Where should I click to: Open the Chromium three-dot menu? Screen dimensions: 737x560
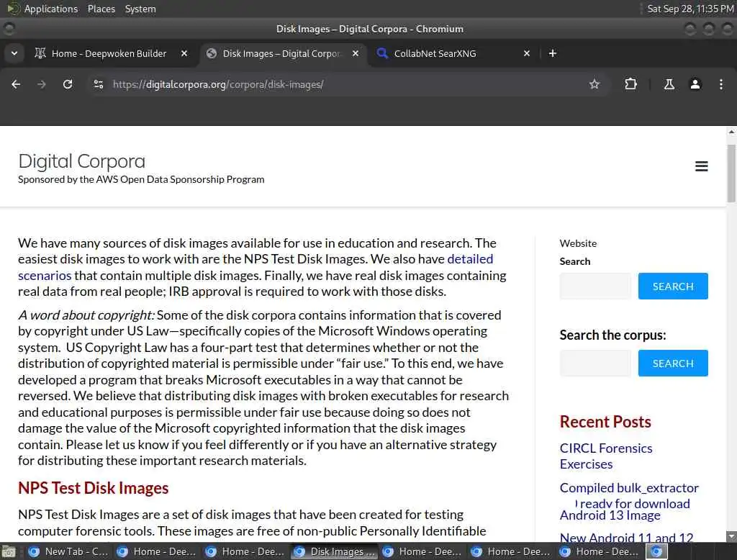click(x=720, y=84)
